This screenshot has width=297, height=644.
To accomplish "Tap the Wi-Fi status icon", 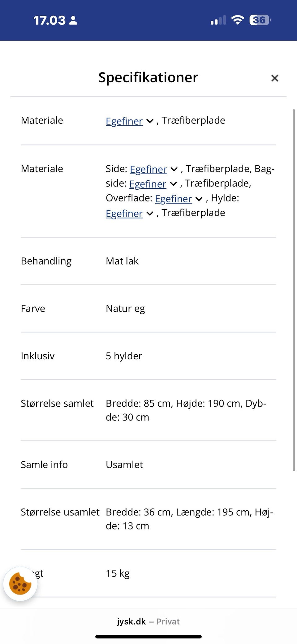I will tap(237, 19).
